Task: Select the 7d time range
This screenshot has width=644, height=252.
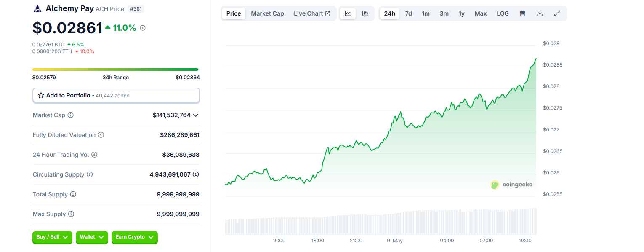Action: [409, 13]
